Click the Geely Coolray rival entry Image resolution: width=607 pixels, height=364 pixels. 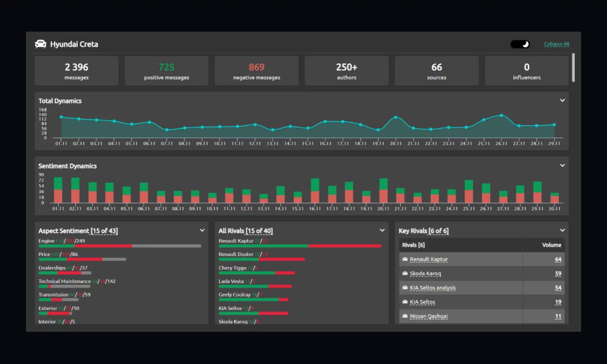click(240, 295)
